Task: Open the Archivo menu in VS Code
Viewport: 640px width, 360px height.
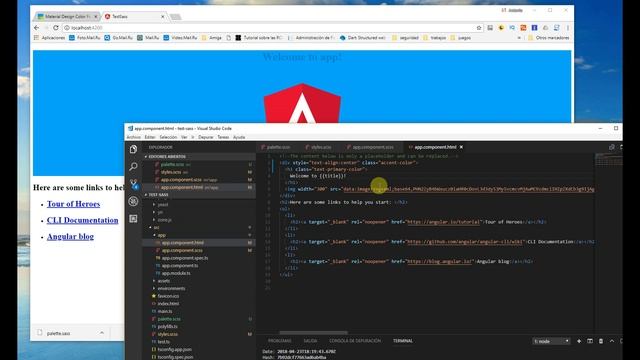Action: point(133,137)
